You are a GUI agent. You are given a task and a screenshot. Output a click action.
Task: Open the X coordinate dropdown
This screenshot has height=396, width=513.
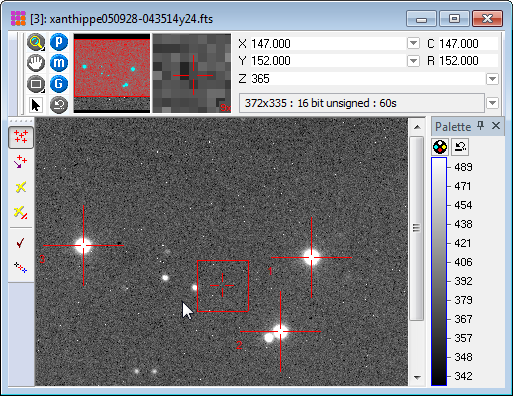(413, 43)
